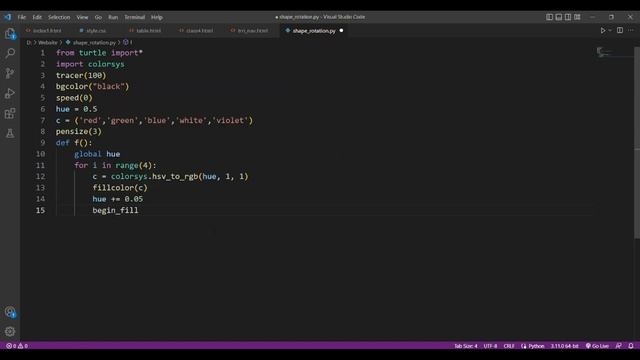Click 'tracer(100)' on line 3
The image size is (640, 360).
coord(81,76)
